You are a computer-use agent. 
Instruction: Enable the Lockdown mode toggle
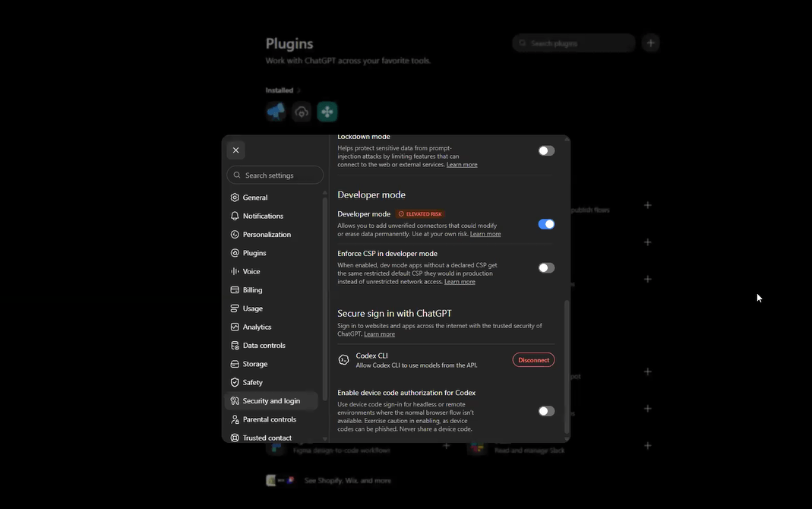point(546,150)
